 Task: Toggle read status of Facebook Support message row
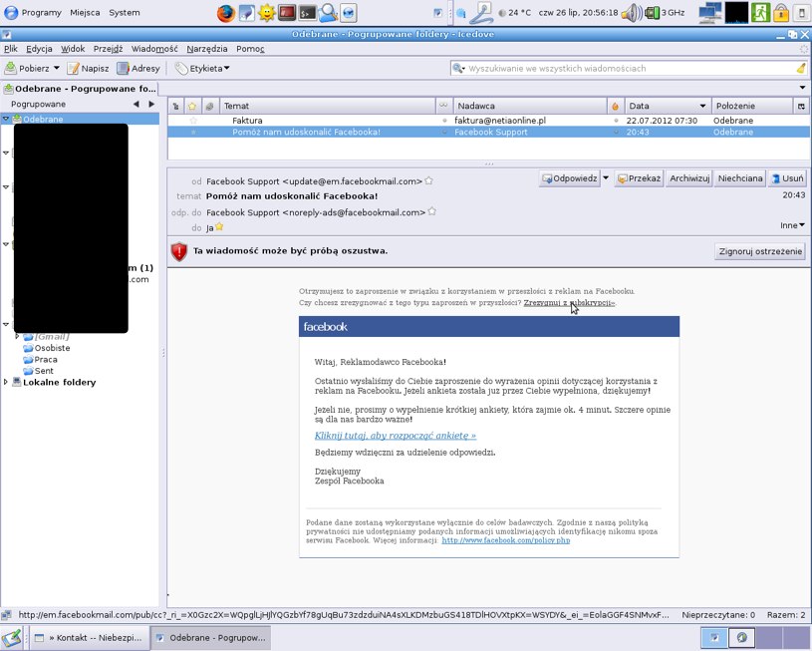(x=444, y=133)
